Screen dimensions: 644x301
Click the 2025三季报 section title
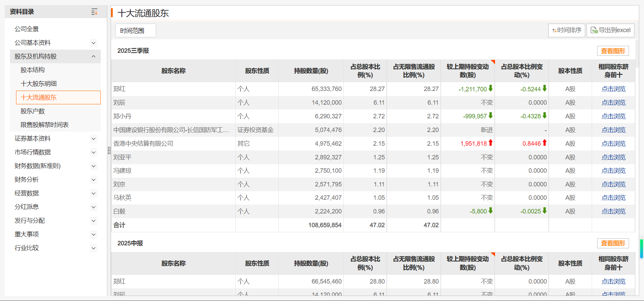coord(133,51)
